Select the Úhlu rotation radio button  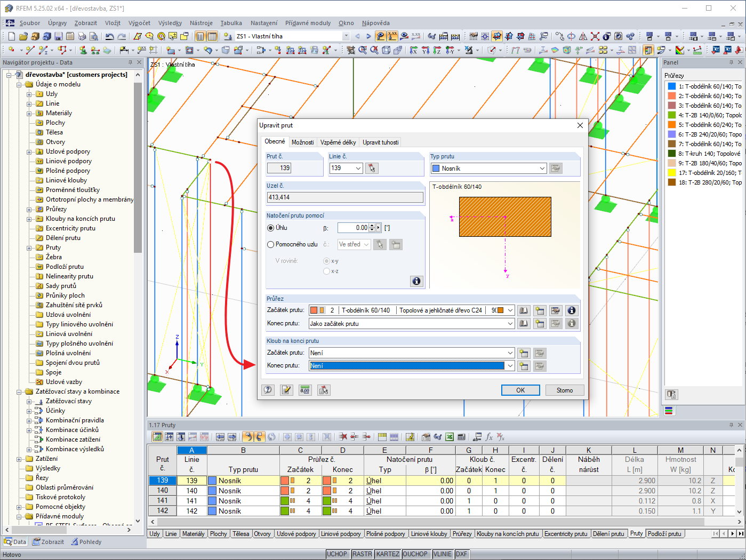click(x=270, y=228)
